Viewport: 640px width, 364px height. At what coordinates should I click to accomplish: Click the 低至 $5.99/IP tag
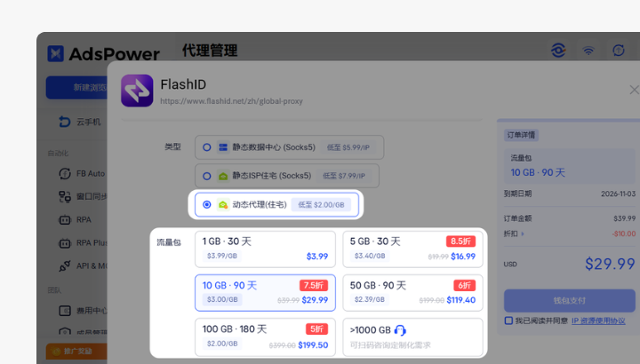pos(348,147)
